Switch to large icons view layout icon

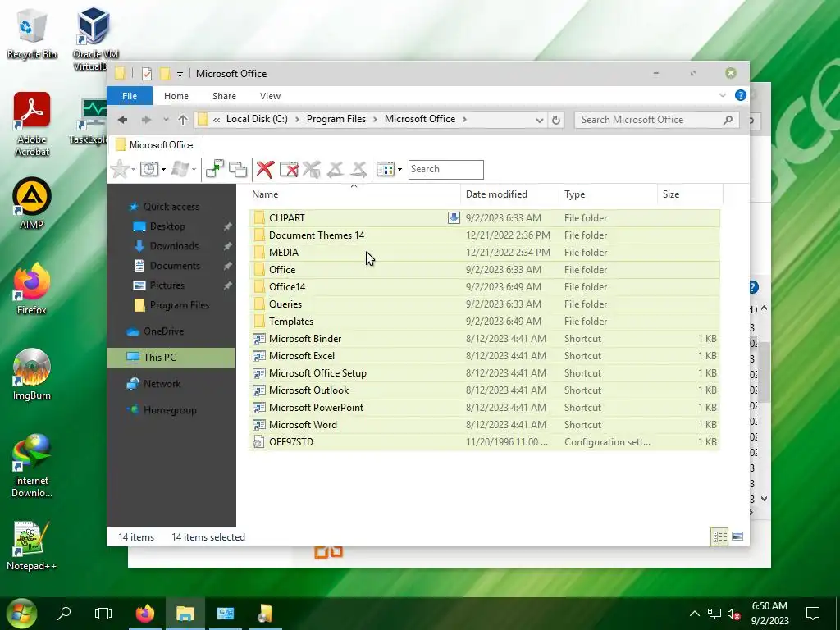pyautogui.click(x=737, y=536)
